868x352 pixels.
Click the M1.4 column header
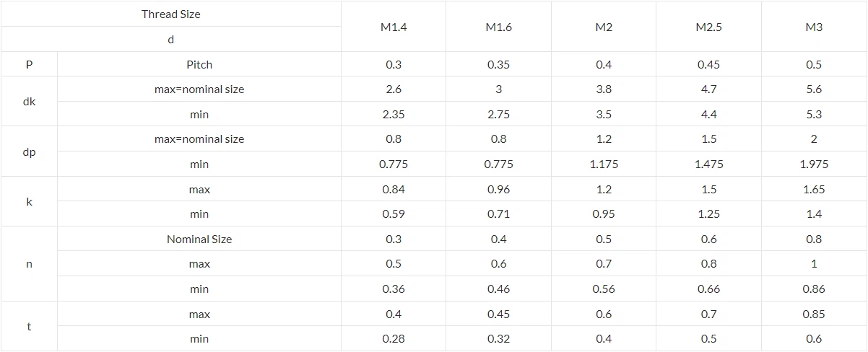(394, 27)
